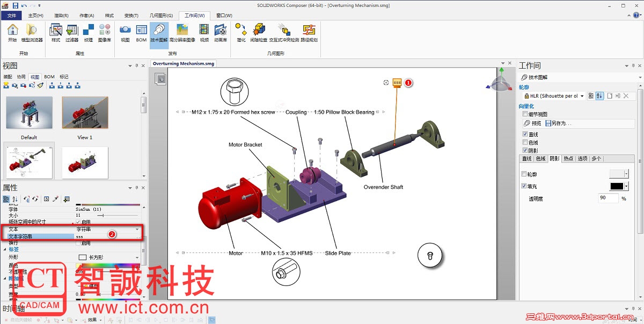Open the 填充 black color dropdown arrow

(x=626, y=186)
